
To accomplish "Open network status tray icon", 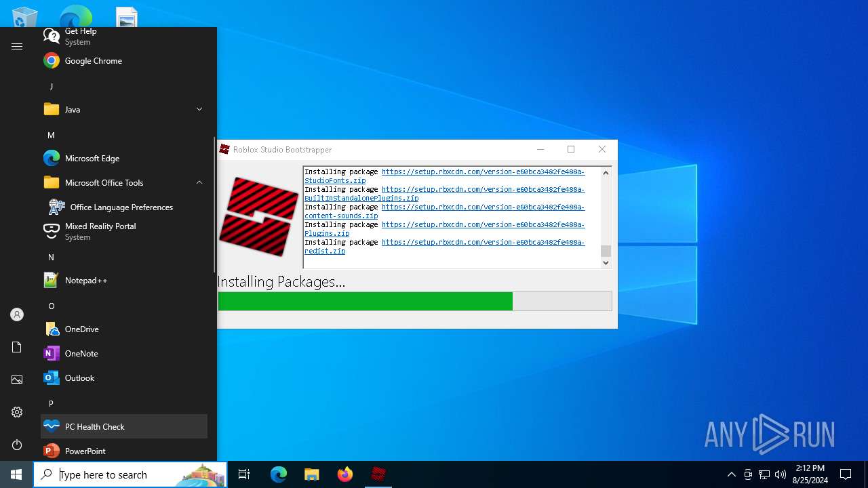I will pyautogui.click(x=764, y=474).
